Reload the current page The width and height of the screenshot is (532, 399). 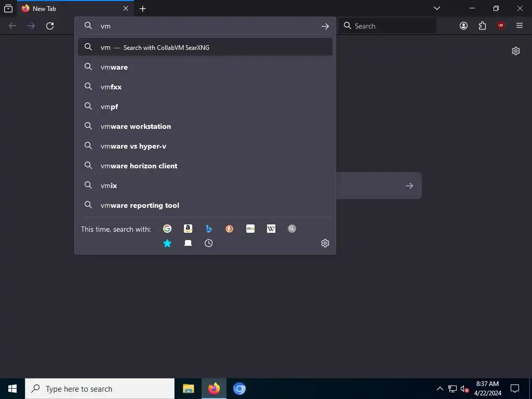tap(50, 26)
